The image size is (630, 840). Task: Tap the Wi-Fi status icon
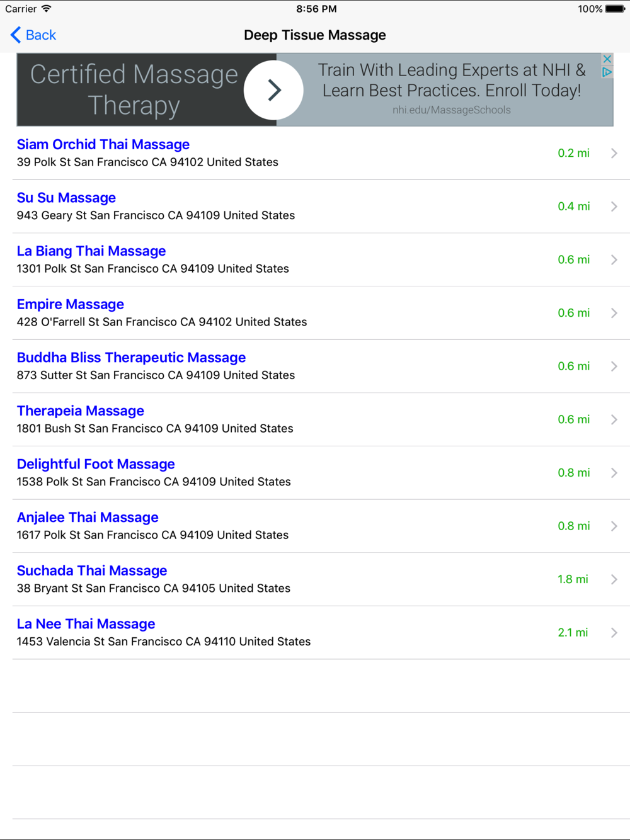pyautogui.click(x=47, y=9)
